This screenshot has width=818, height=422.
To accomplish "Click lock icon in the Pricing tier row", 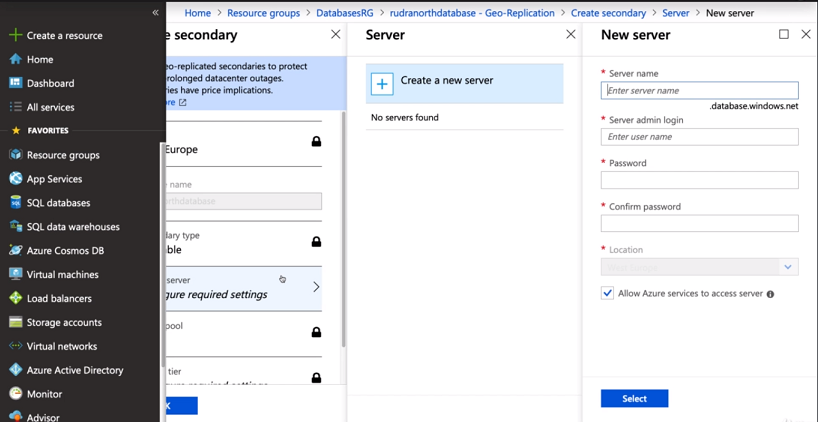I will (316, 378).
